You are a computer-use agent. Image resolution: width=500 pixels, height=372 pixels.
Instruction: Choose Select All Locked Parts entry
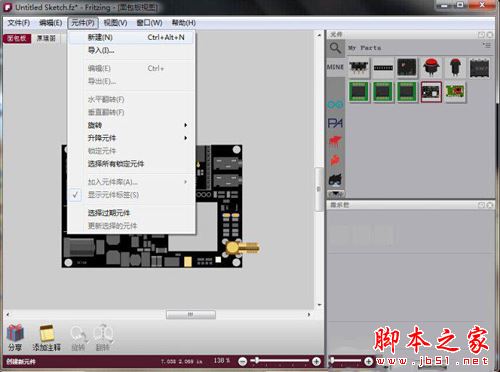131,164
